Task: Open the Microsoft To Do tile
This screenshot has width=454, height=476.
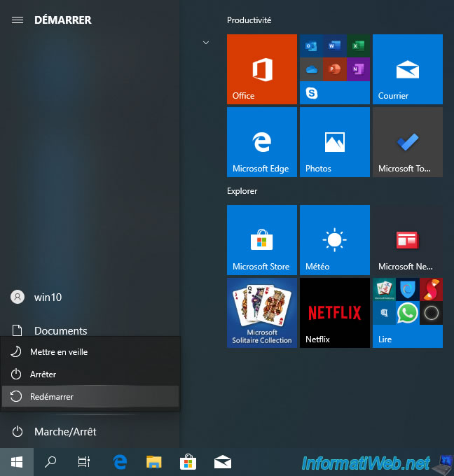Action: pos(407,142)
